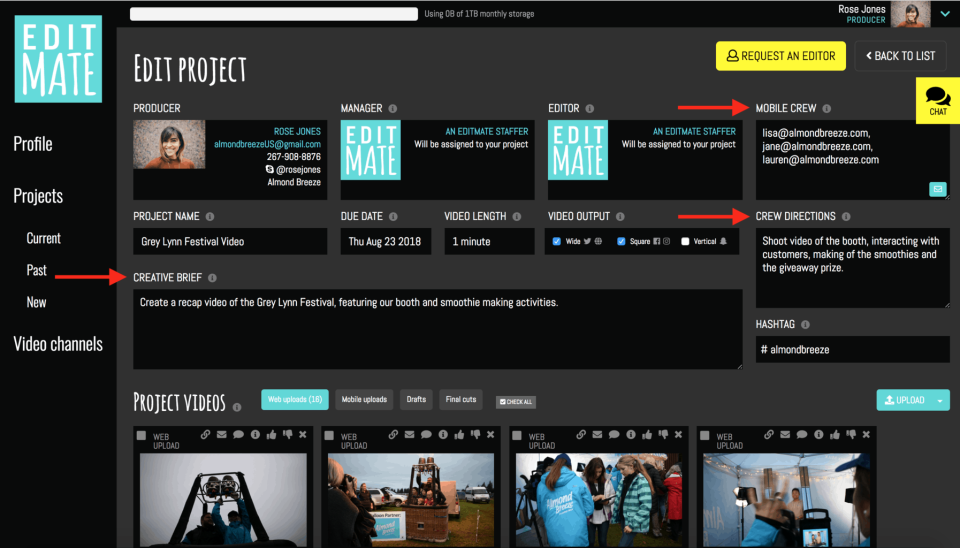Thumbs down the balloon basket video
This screenshot has height=548, width=960.
click(x=475, y=435)
